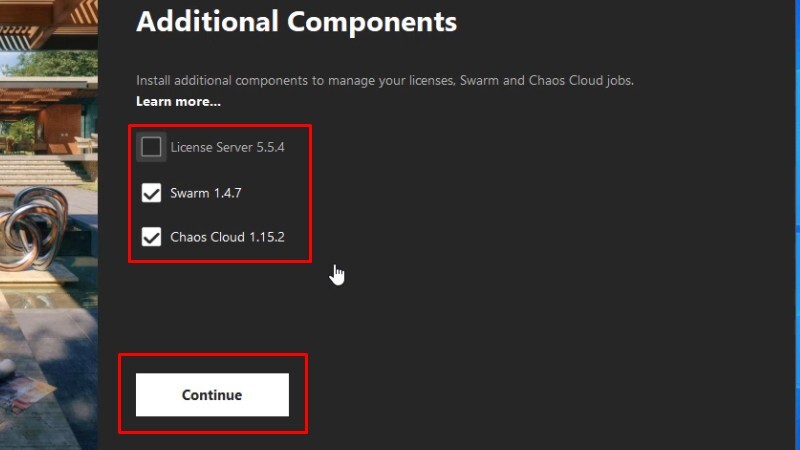Screen dimensions: 800x450
Task: Click empty dark space right of Continue
Action: point(510,394)
